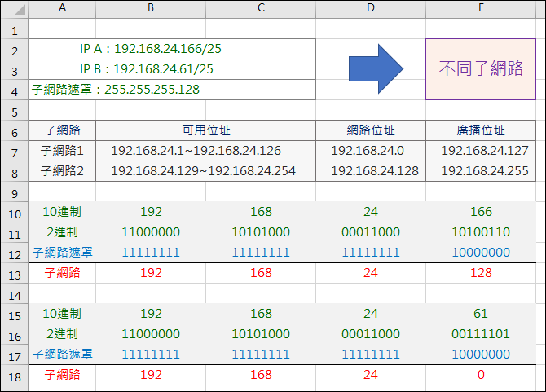Click binary cell 00111101

coord(481,334)
